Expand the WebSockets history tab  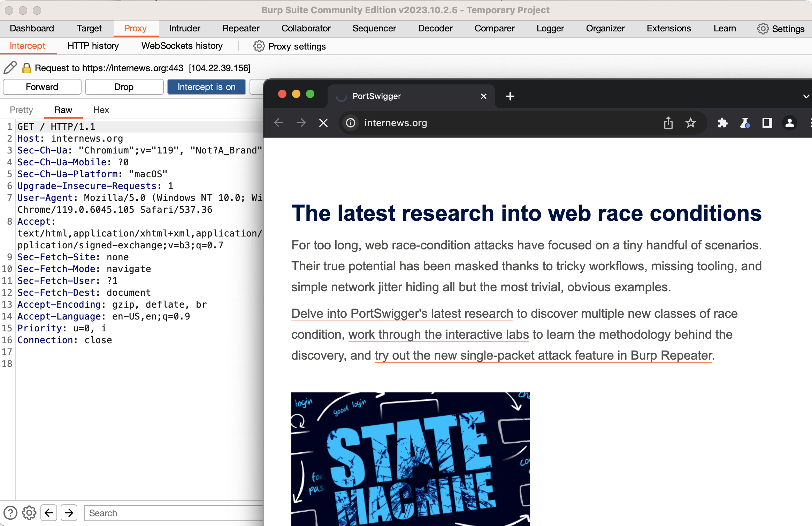pos(182,46)
